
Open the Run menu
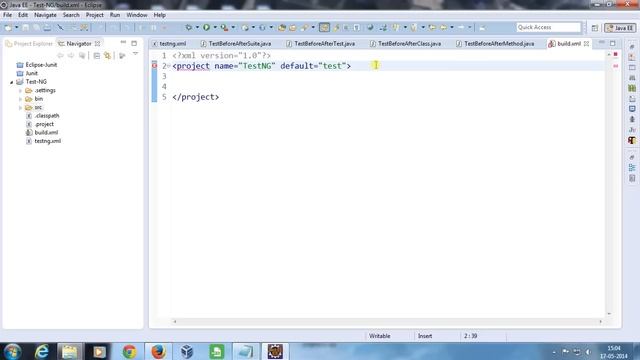click(x=115, y=15)
